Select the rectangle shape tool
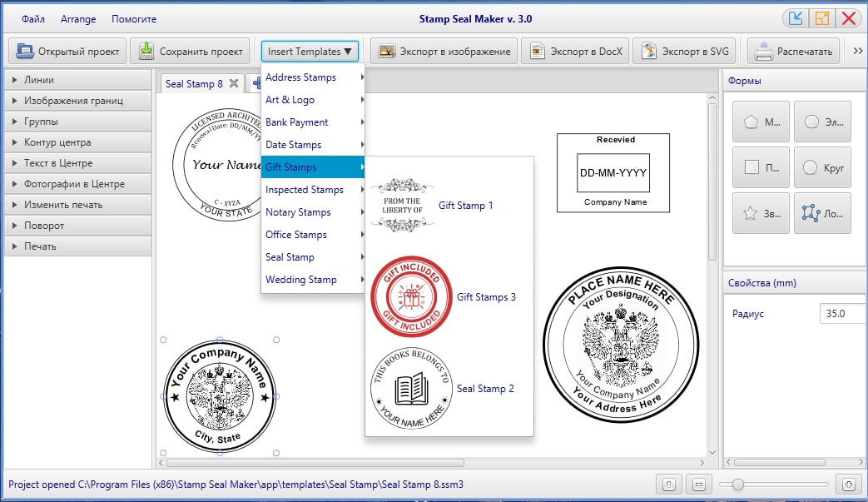868x502 pixels. pyautogui.click(x=761, y=167)
